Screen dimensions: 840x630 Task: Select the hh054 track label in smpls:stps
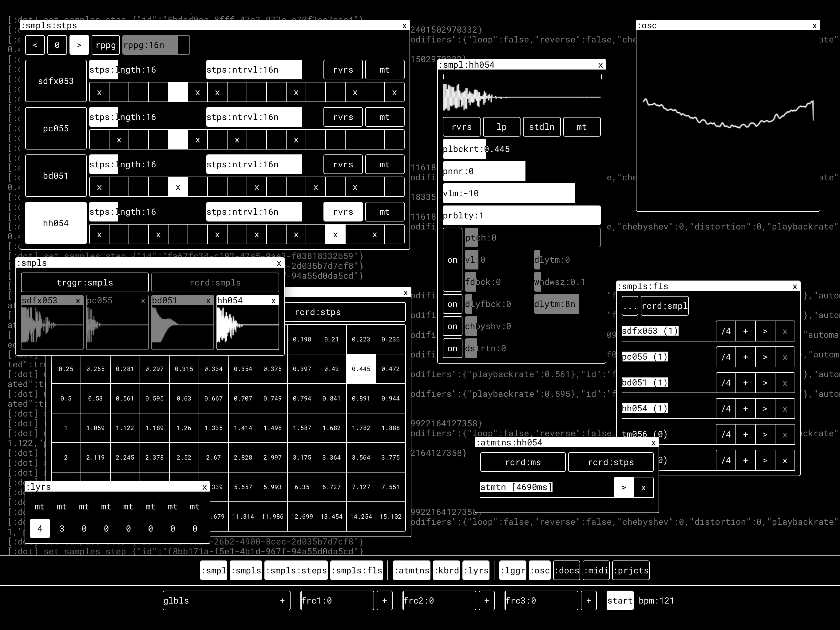click(x=56, y=223)
